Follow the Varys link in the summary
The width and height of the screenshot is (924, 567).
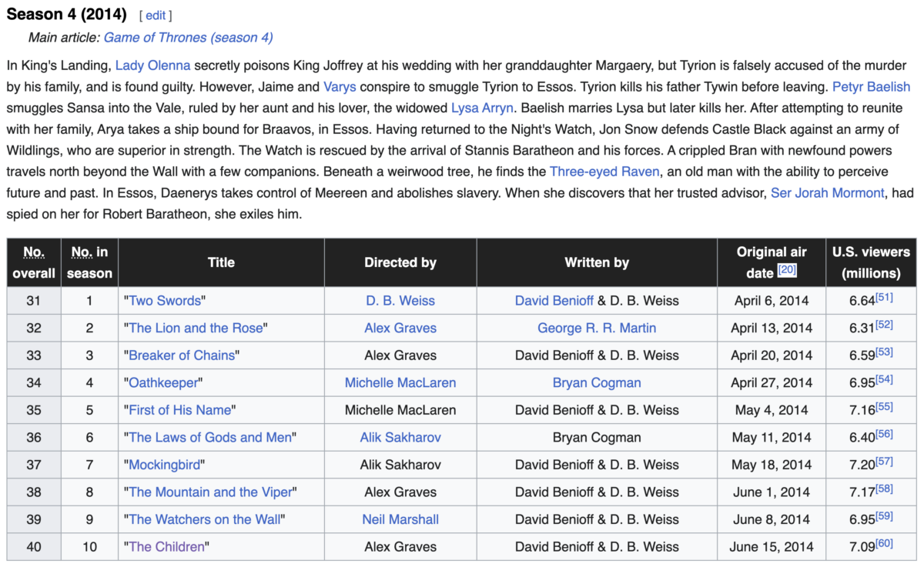coord(340,86)
